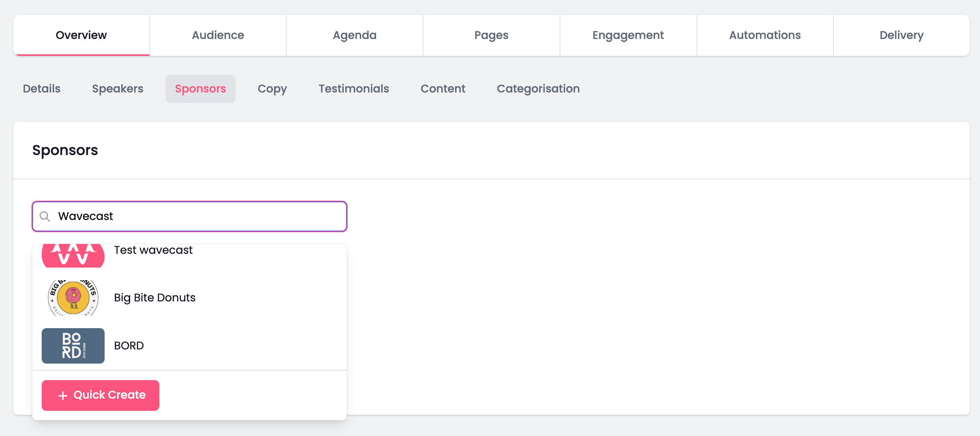Open the Engagement tab
Viewport: 980px width, 436px height.
[x=628, y=35]
